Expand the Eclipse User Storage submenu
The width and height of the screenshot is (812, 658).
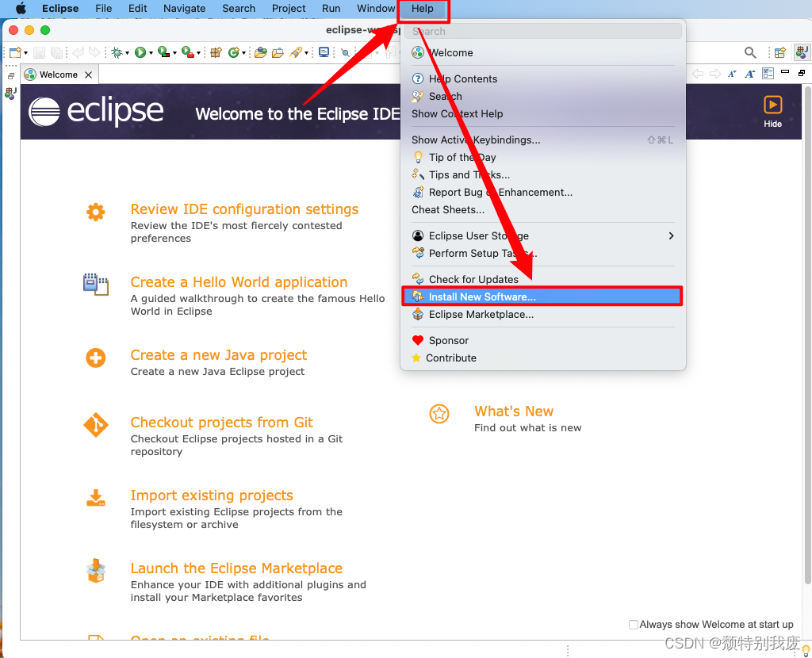tap(671, 235)
